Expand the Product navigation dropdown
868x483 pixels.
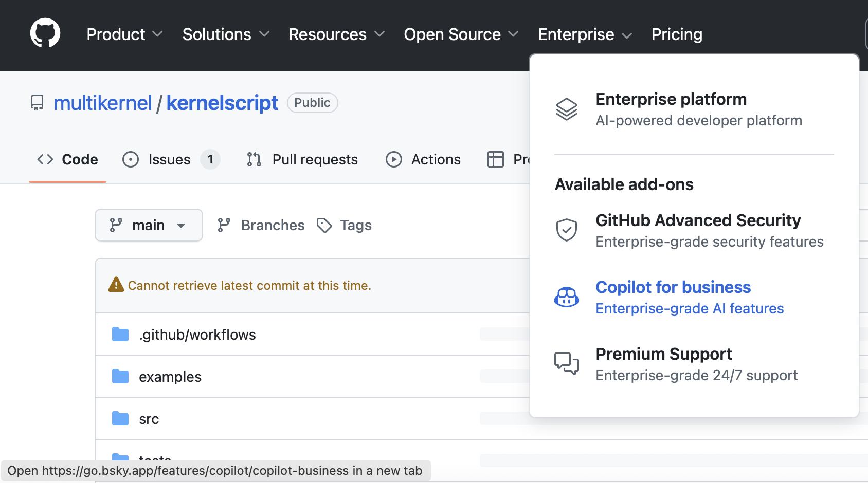(x=124, y=34)
